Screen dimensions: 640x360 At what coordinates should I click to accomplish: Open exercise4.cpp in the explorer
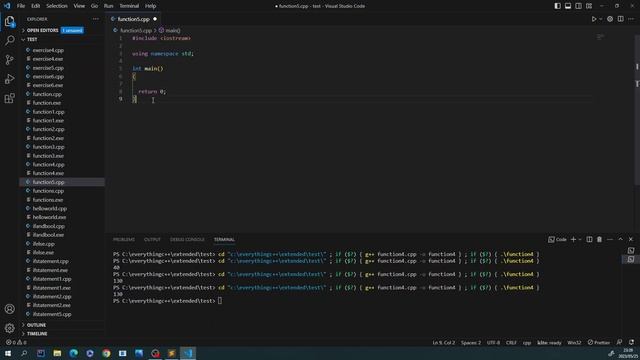[x=48, y=50]
